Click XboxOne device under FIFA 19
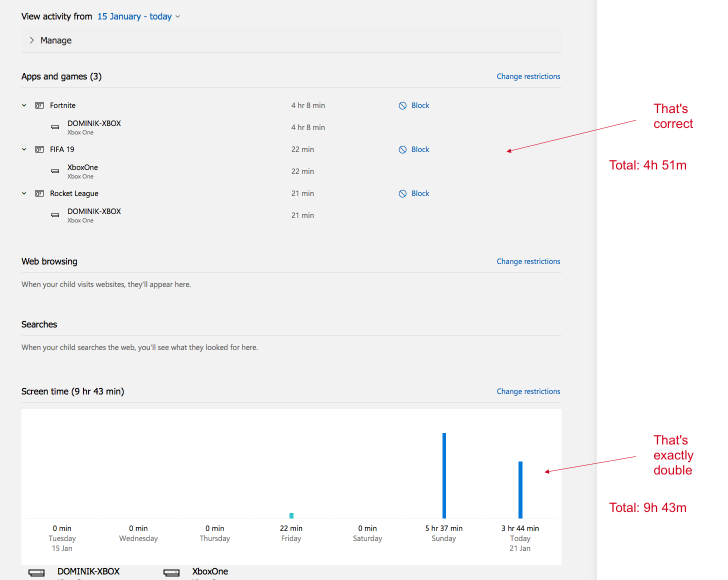 (x=82, y=167)
